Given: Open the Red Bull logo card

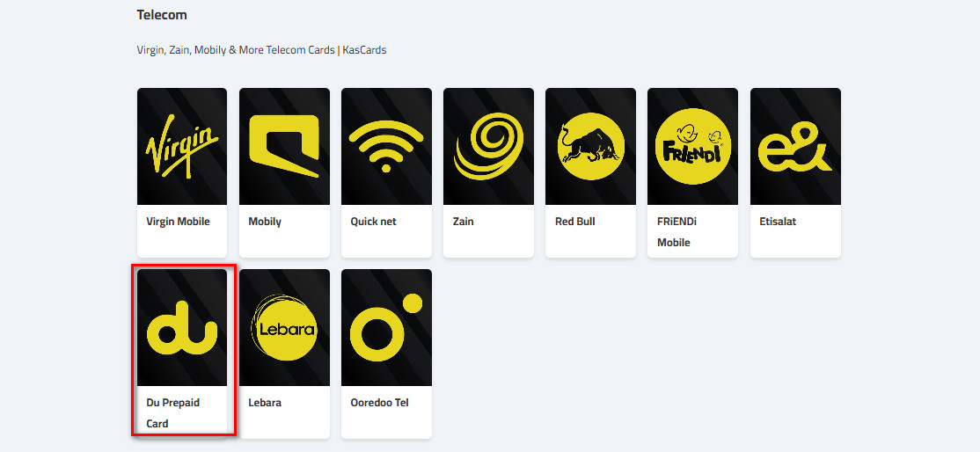Looking at the screenshot, I should point(590,147).
